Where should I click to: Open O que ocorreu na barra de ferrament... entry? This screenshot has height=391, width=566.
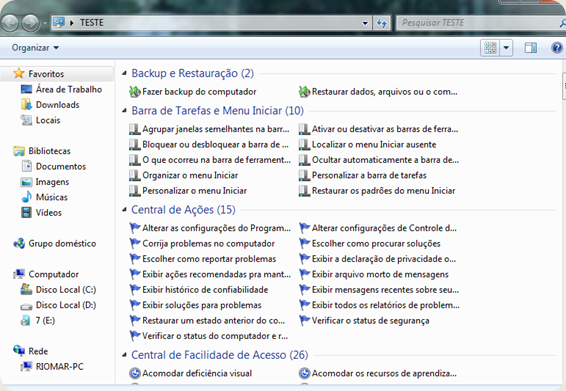click(x=210, y=160)
